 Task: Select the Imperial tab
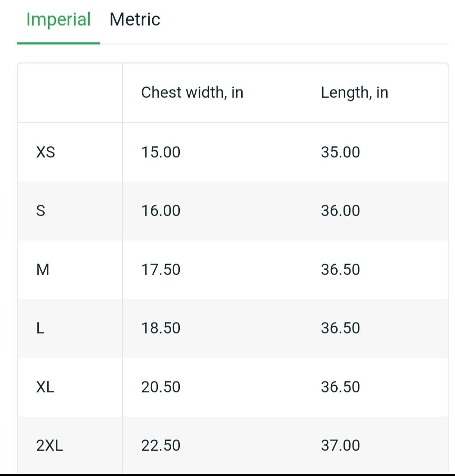coord(58,20)
